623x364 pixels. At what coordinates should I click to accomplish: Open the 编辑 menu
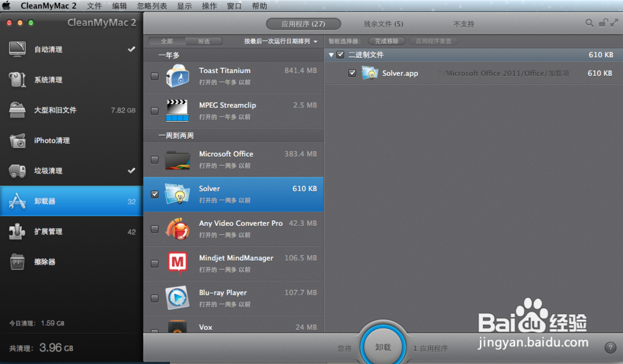[x=119, y=6]
